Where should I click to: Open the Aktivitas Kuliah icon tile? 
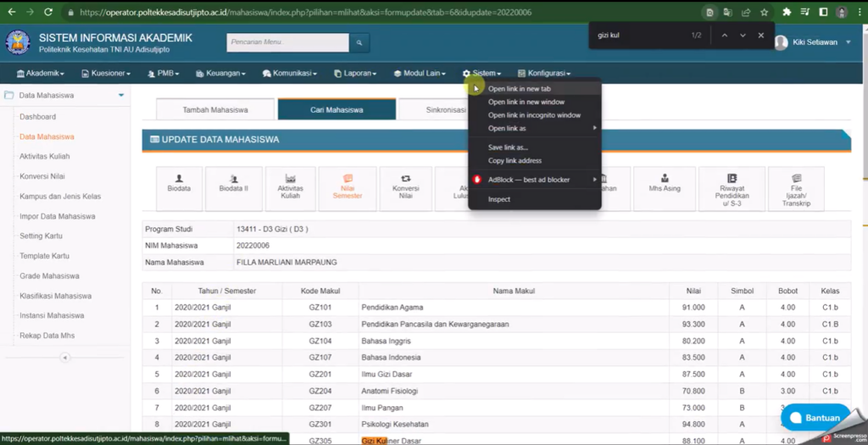tap(290, 188)
